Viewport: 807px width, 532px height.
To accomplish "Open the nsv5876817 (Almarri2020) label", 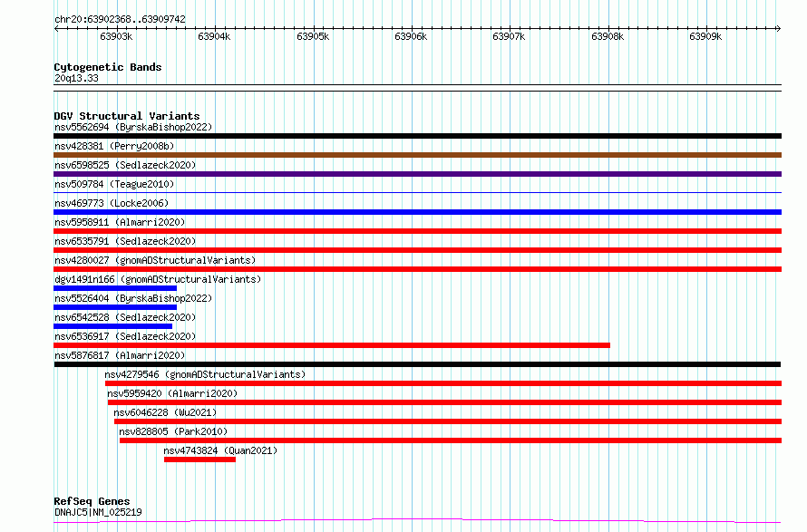I will click(120, 355).
